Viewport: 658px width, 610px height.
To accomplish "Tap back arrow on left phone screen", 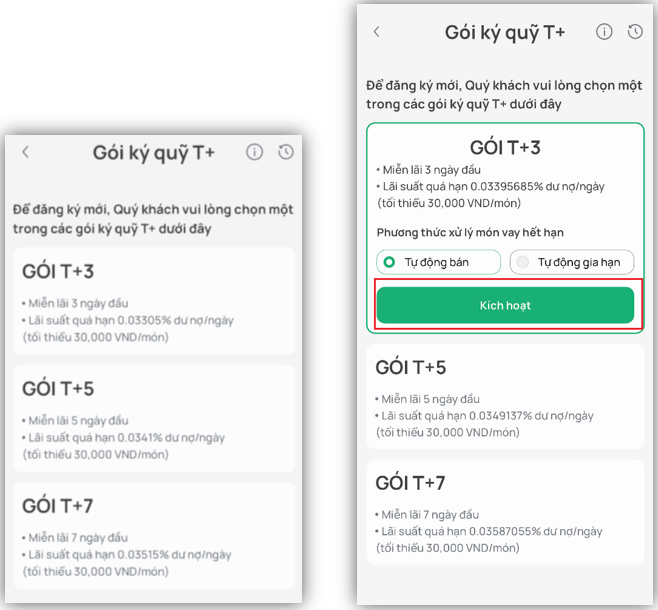I will click(26, 152).
